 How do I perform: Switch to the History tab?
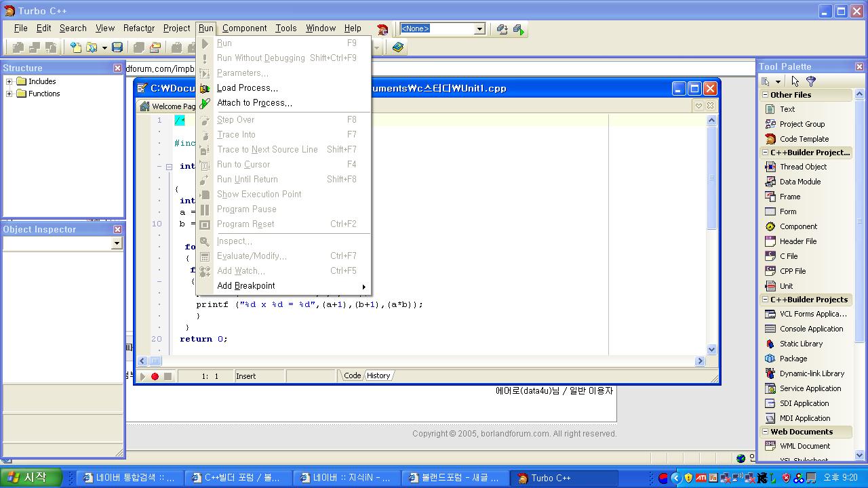pyautogui.click(x=378, y=375)
